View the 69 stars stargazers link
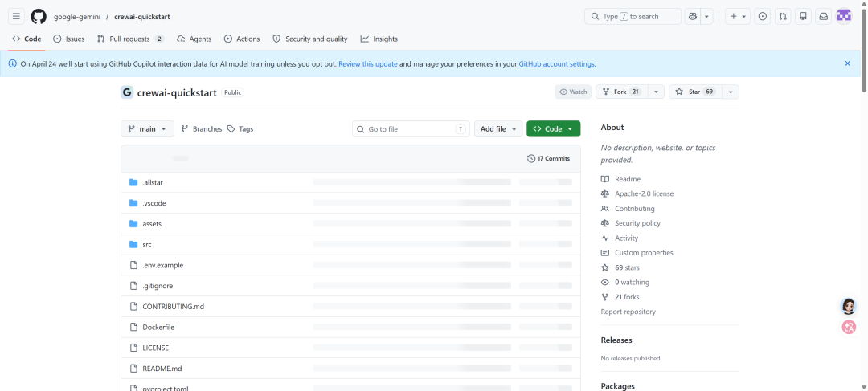Image resolution: width=868 pixels, height=391 pixels. click(x=620, y=267)
